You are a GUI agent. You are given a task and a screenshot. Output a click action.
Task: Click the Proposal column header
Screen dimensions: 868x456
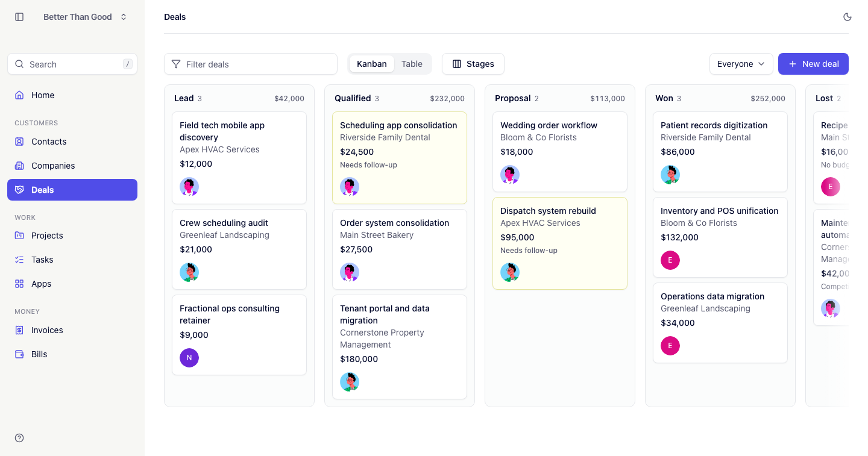(512, 98)
